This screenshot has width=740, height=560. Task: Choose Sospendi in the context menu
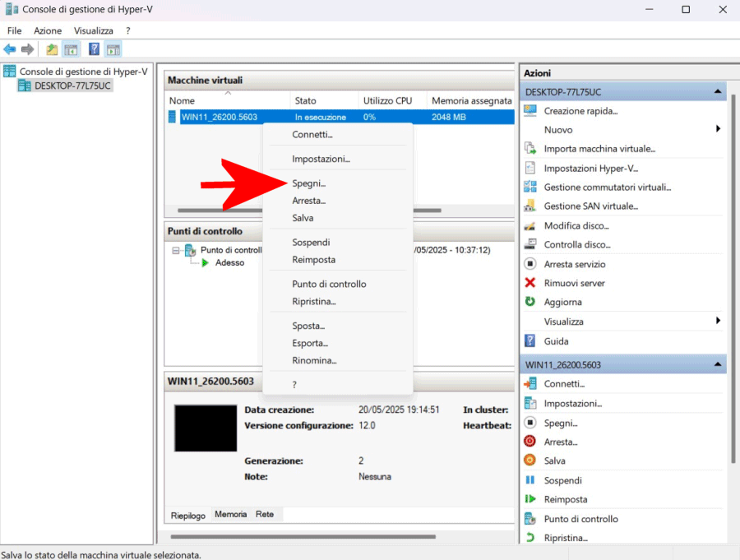pos(337,243)
